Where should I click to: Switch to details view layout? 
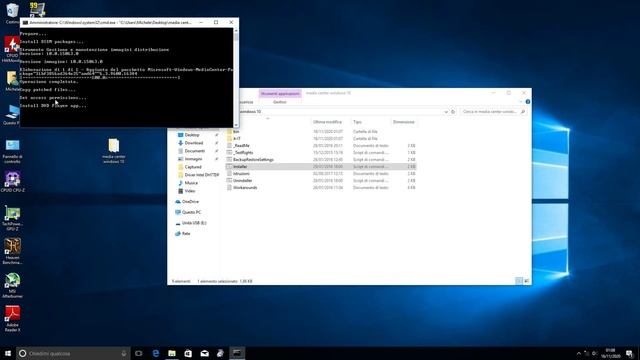click(x=518, y=281)
